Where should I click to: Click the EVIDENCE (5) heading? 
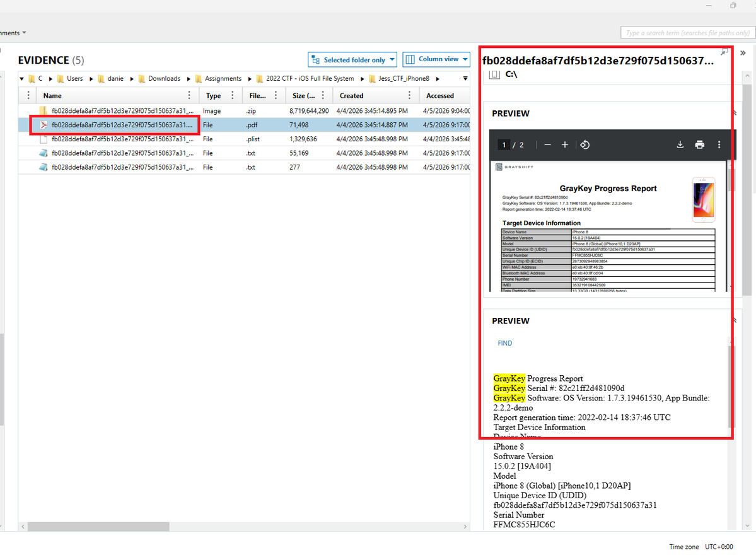pyautogui.click(x=51, y=61)
